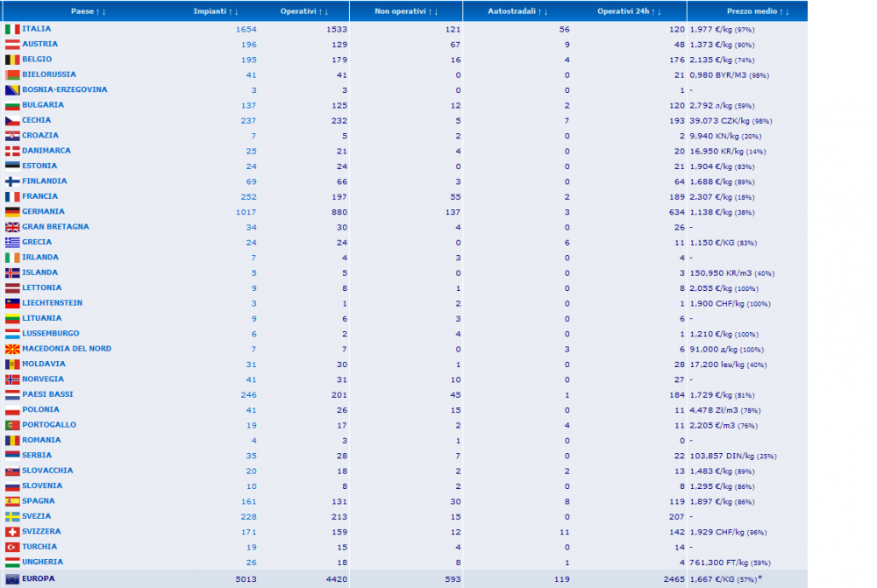The width and height of the screenshot is (877, 588).
Task: Click the Iceland flag beside ISLANDA
Action: click(12, 273)
